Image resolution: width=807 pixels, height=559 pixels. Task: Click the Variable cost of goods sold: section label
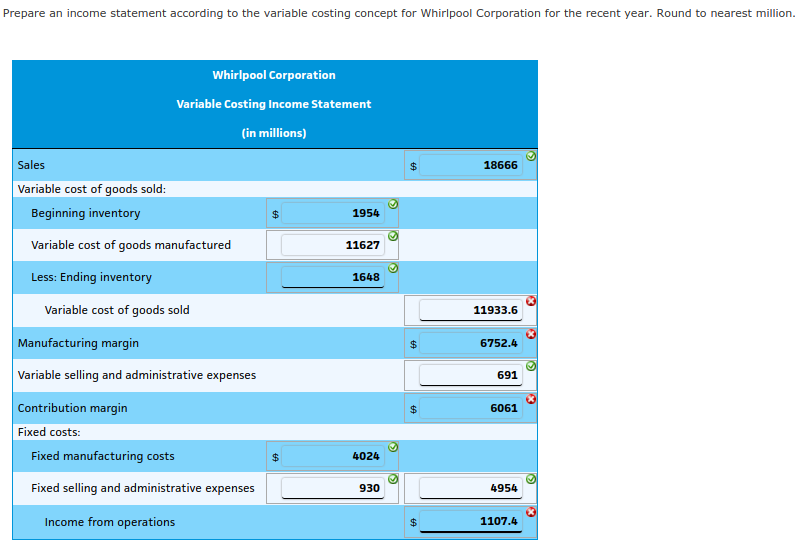pos(92,189)
